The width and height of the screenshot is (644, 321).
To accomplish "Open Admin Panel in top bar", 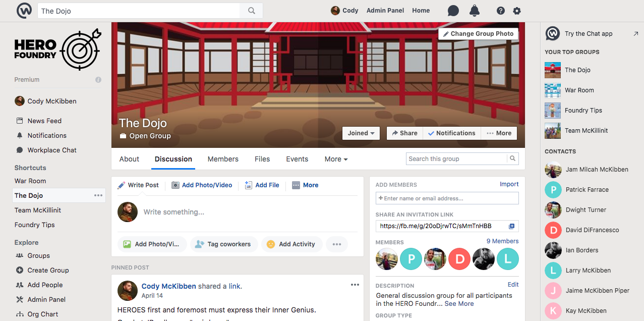I will [385, 11].
